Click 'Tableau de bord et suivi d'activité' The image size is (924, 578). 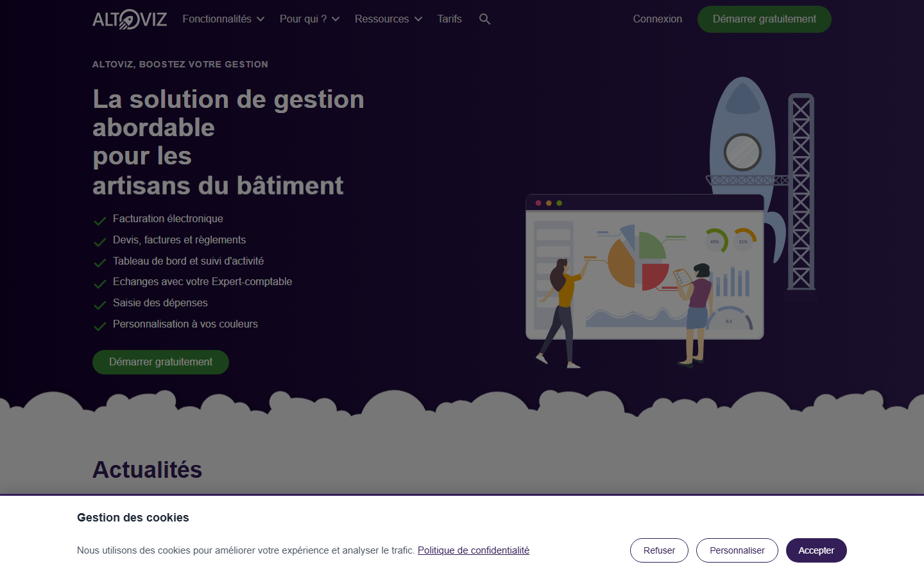click(188, 261)
